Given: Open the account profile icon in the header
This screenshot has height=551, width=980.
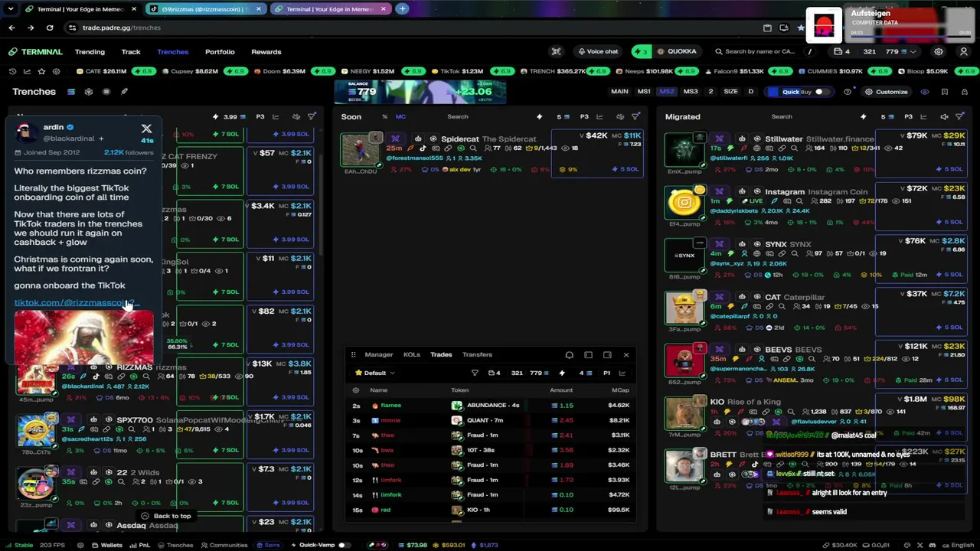Looking at the screenshot, I should click(963, 52).
